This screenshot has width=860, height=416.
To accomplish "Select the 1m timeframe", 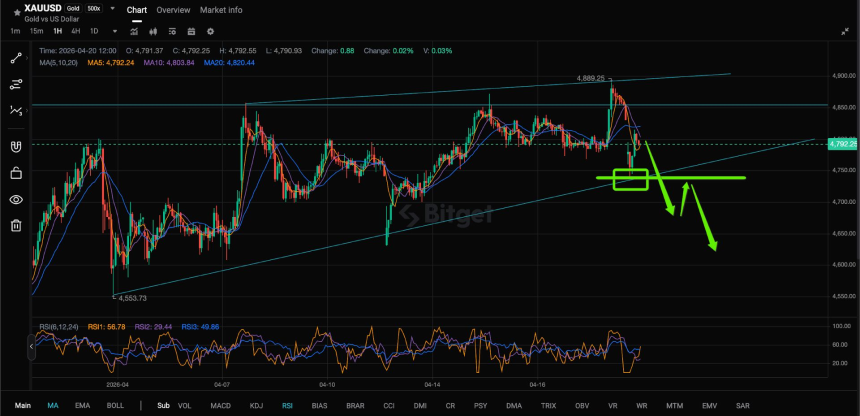I will pyautogui.click(x=15, y=31).
